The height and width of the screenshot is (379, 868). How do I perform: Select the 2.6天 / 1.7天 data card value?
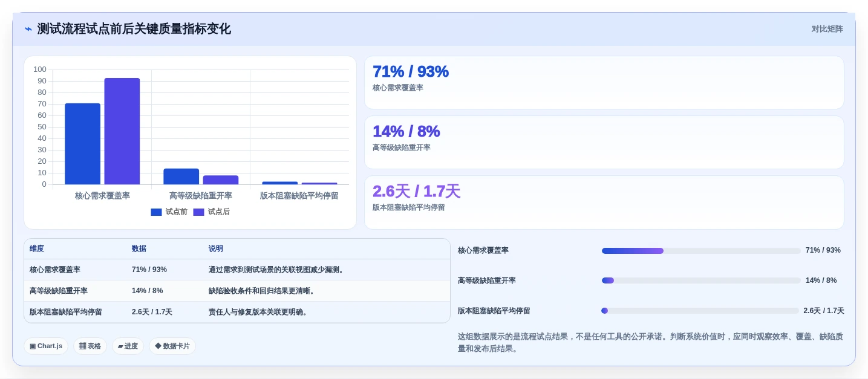tap(416, 191)
